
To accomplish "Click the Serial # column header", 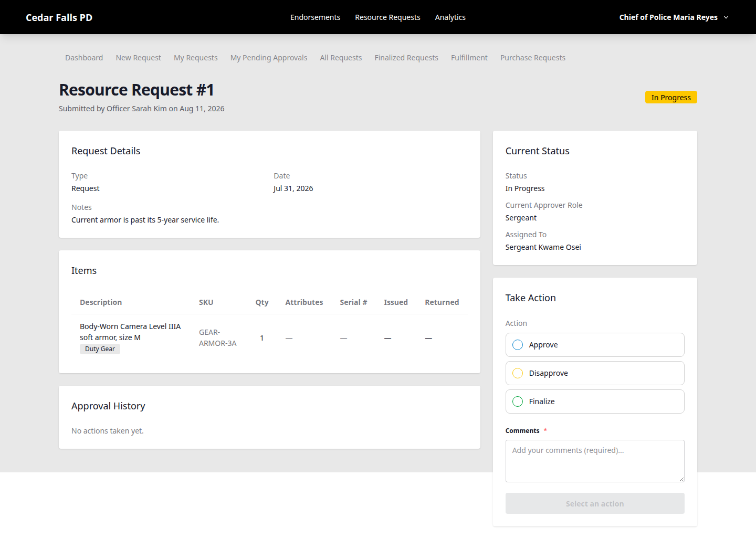I will pyautogui.click(x=353, y=302).
